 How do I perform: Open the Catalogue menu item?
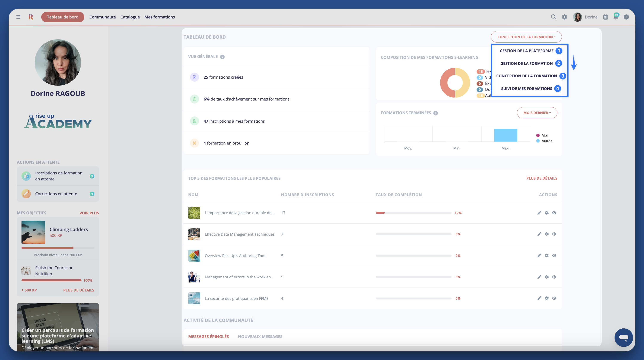(130, 17)
